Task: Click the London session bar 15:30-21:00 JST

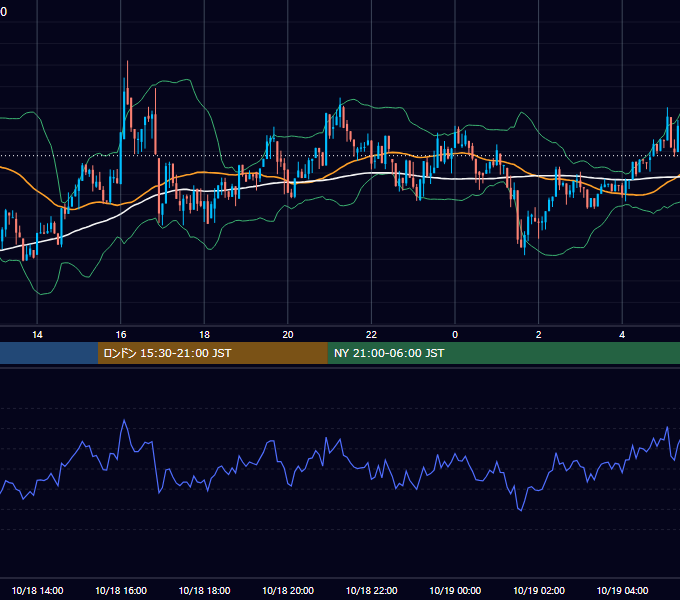Action: pos(212,353)
